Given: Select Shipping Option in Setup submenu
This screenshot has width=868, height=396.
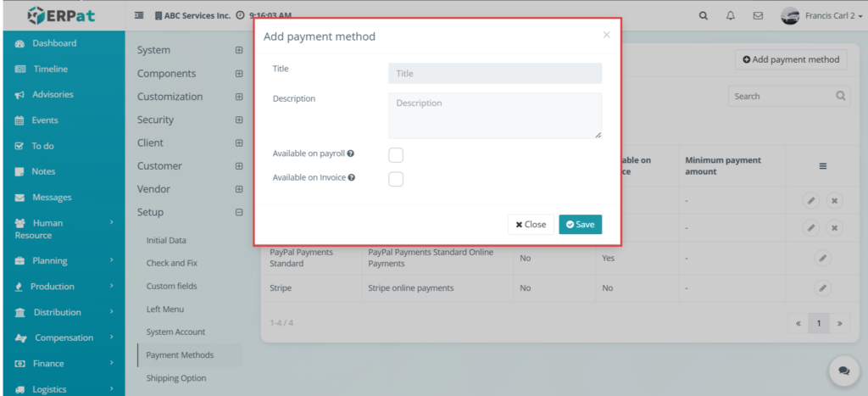Looking at the screenshot, I should tap(176, 378).
